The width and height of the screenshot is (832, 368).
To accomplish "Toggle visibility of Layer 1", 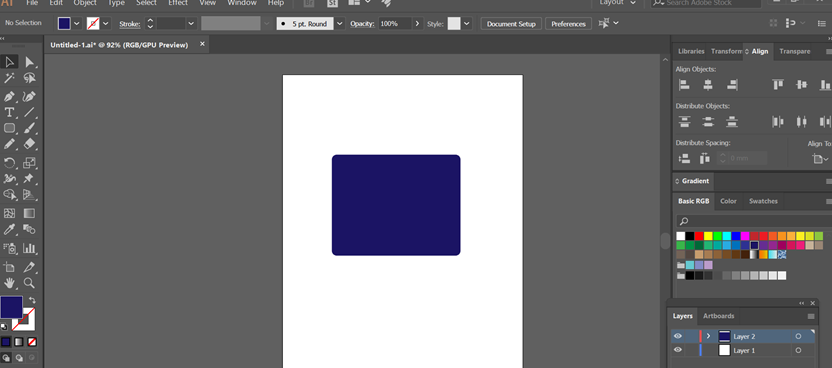I will [678, 350].
